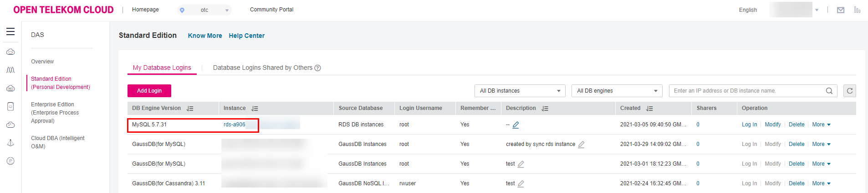Click the Source Database column header
Image resolution: width=868 pixels, height=193 pixels.
tap(360, 108)
